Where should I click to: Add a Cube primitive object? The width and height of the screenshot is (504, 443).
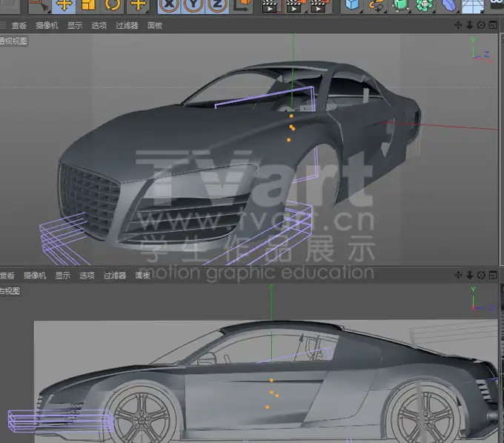(x=353, y=6)
